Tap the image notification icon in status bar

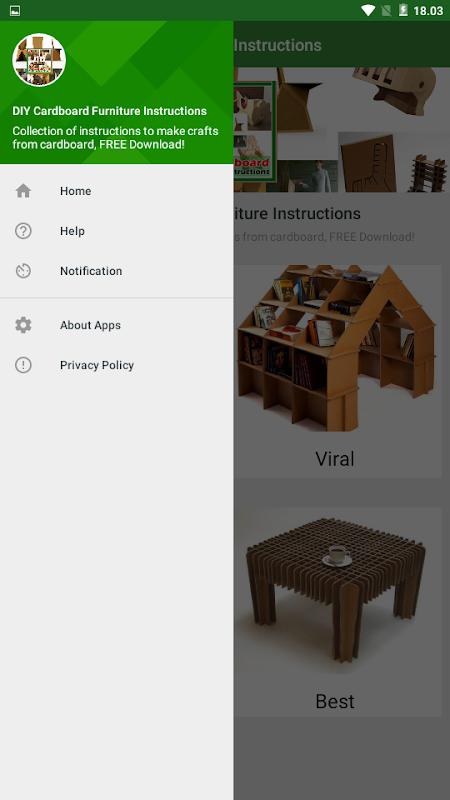15,10
